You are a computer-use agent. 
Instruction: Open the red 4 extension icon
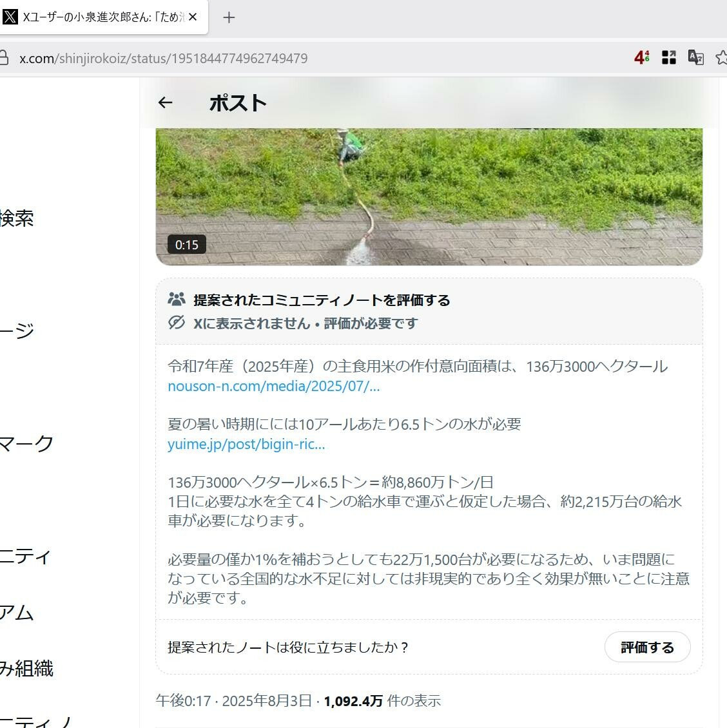click(x=642, y=57)
